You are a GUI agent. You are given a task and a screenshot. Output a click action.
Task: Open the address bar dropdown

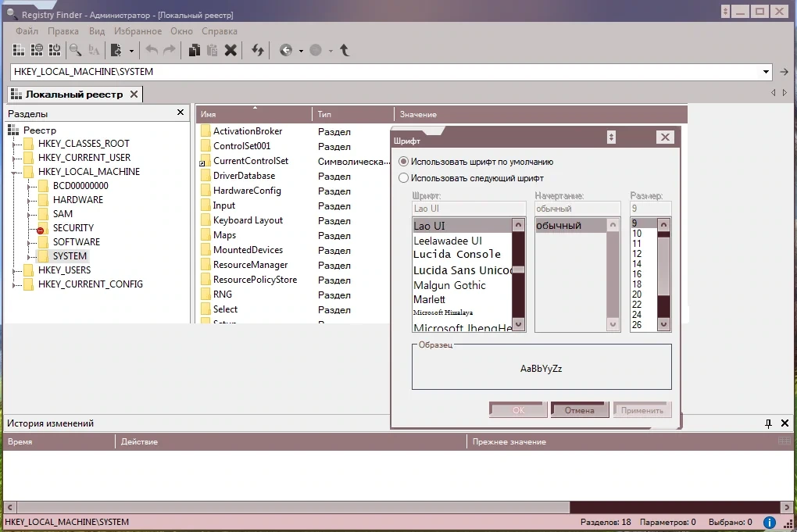(766, 72)
